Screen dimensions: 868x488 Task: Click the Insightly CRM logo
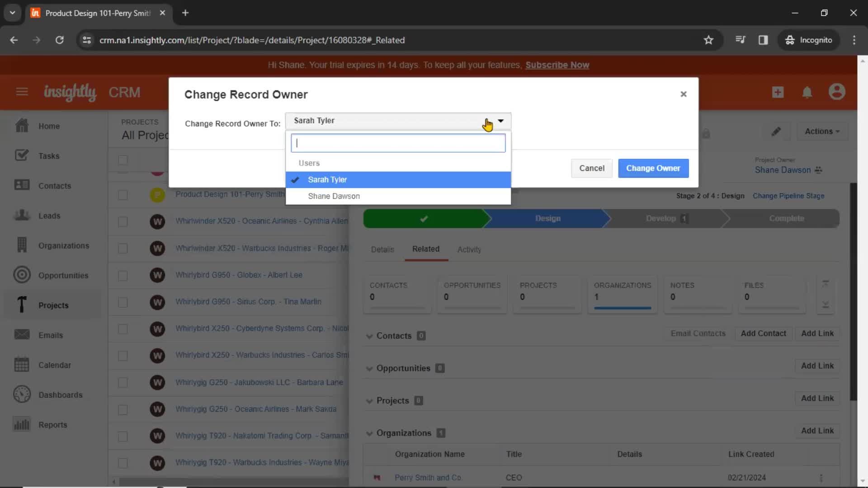70,92
